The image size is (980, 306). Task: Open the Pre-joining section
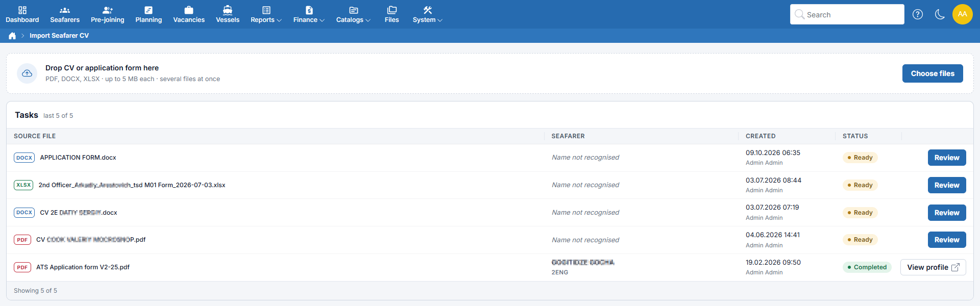pos(107,14)
